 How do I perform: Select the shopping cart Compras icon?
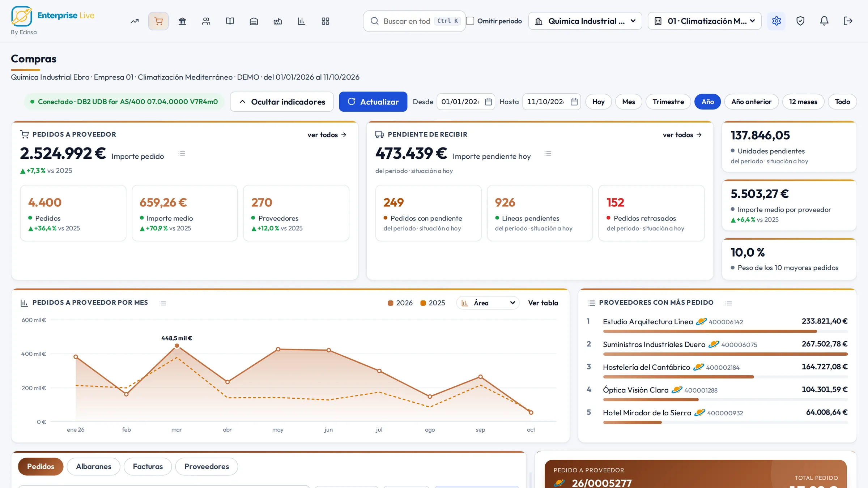[x=158, y=21]
